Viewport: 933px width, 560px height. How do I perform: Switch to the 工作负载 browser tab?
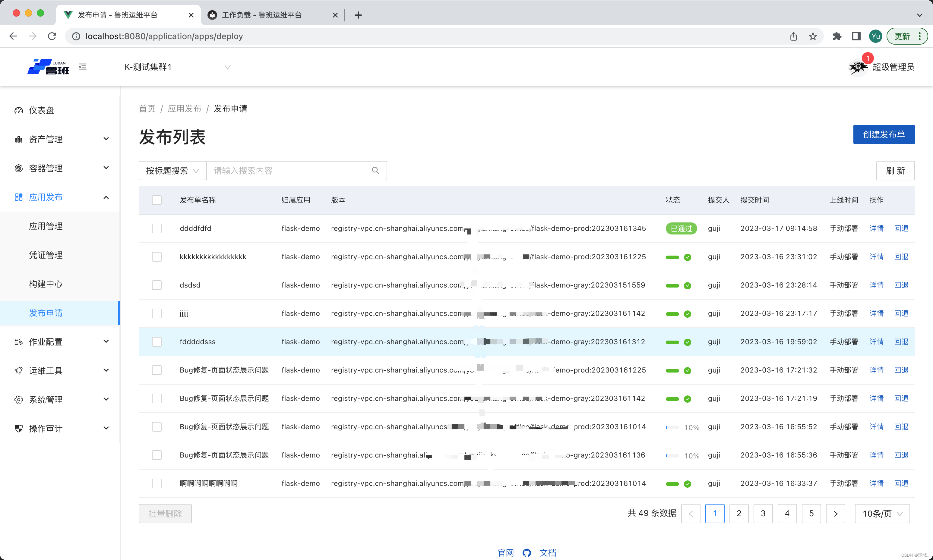tap(261, 15)
